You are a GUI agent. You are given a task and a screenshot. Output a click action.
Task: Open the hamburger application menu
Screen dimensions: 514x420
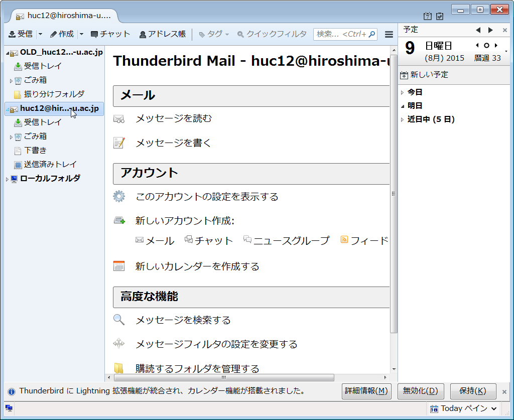[x=389, y=35]
